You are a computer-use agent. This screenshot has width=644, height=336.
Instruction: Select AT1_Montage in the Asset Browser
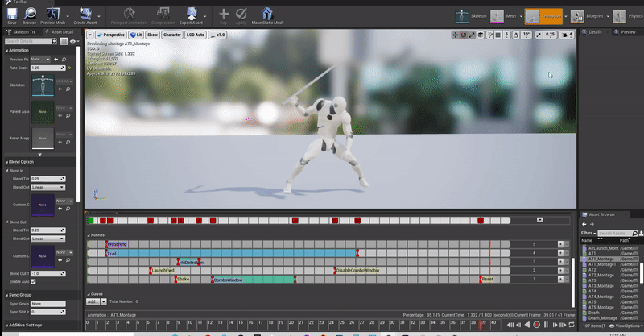click(601, 259)
